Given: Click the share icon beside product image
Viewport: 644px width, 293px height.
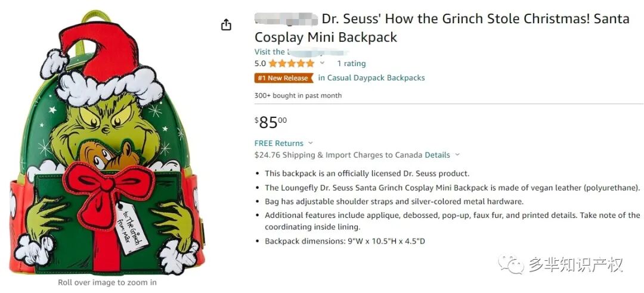Looking at the screenshot, I should (x=227, y=25).
